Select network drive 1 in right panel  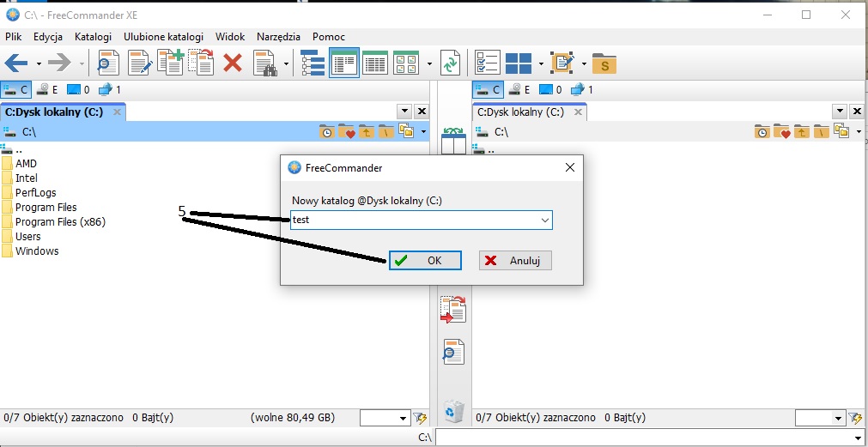[582, 89]
